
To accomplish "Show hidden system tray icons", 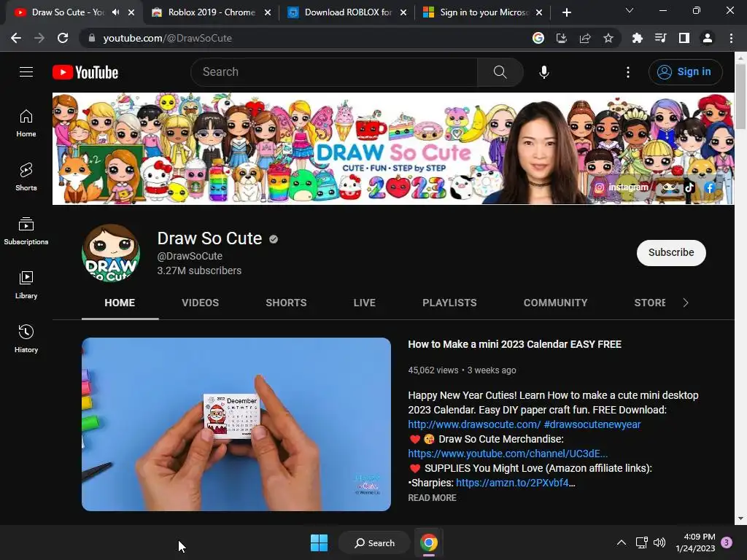I will tap(622, 542).
